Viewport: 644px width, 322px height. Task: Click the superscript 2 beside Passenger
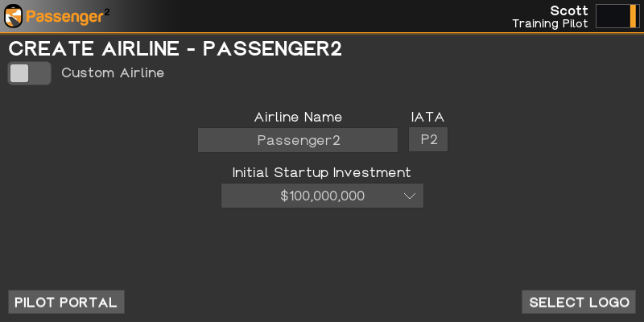[x=107, y=11]
